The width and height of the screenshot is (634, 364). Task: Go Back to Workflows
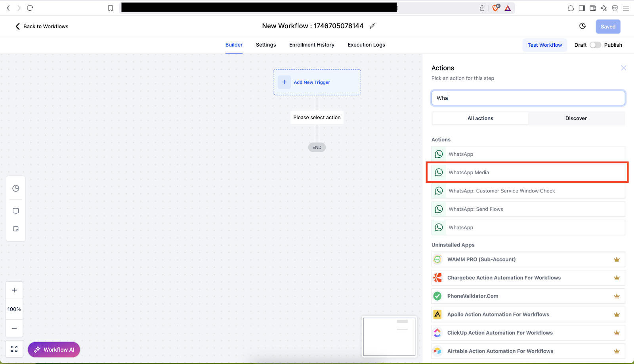tap(42, 27)
